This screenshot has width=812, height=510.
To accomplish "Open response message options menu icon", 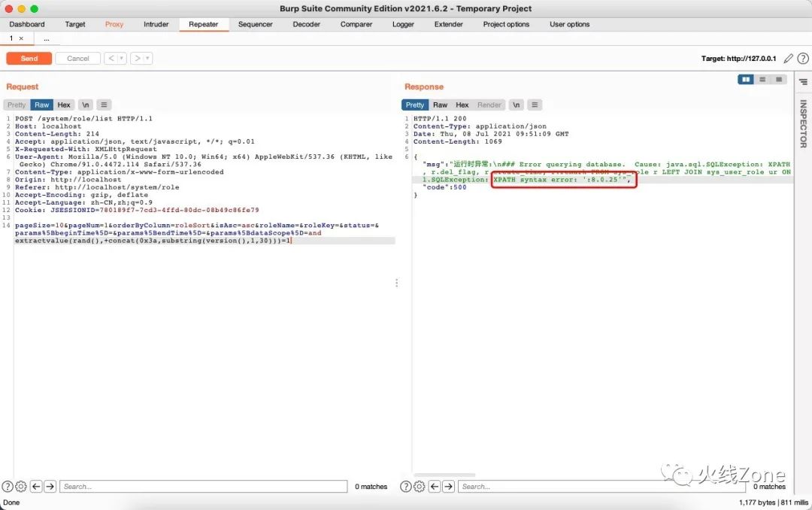I will 535,105.
